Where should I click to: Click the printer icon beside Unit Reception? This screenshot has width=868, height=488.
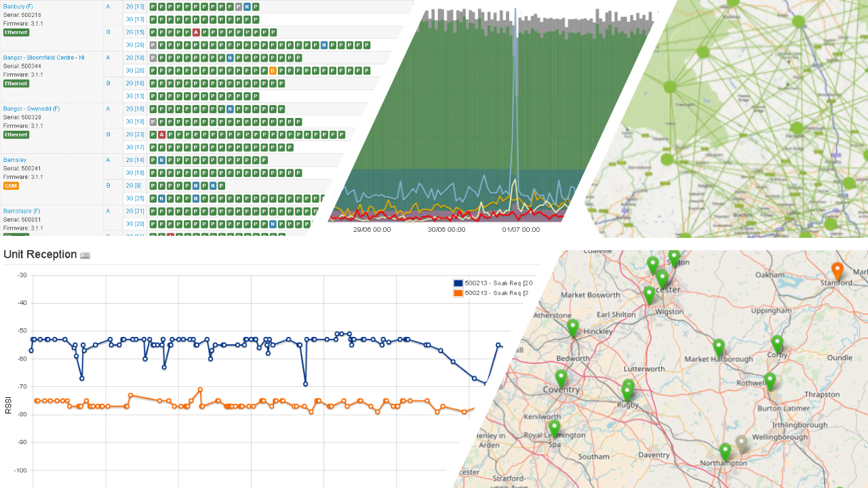[85, 256]
